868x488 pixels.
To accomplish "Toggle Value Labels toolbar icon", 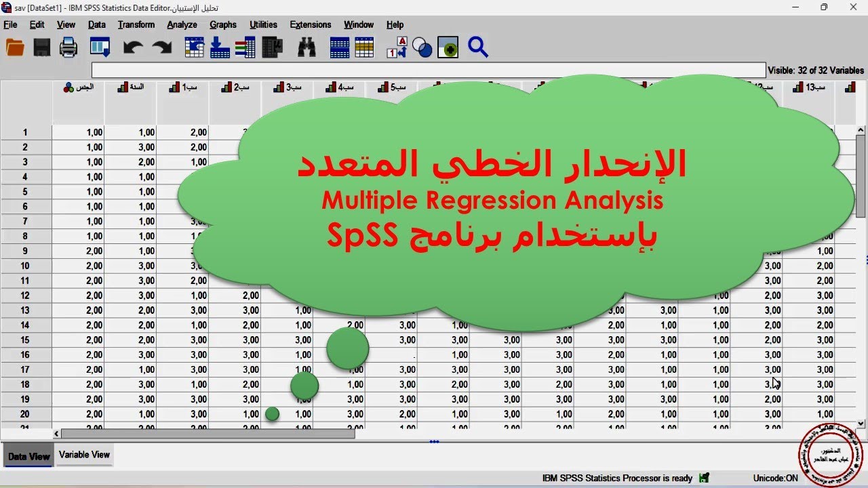I will 397,47.
